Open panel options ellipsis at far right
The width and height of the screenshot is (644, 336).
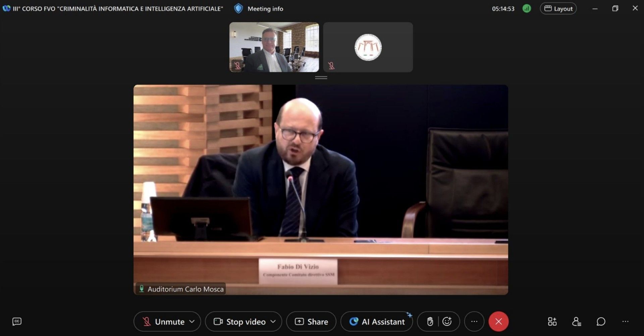[x=625, y=322]
